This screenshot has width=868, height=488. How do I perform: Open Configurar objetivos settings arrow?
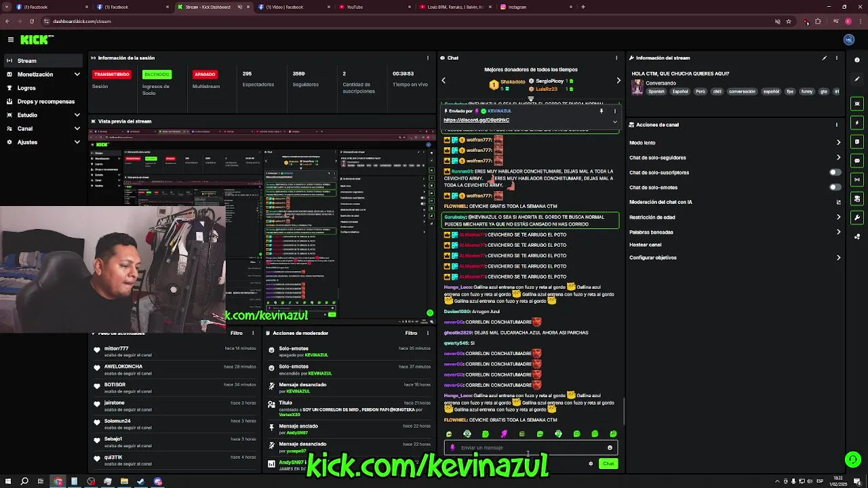pyautogui.click(x=839, y=258)
